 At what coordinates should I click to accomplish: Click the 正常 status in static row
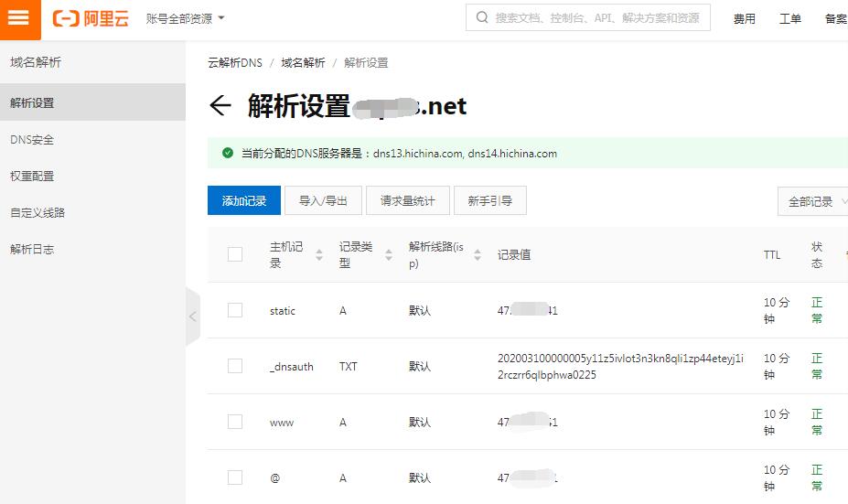[817, 310]
